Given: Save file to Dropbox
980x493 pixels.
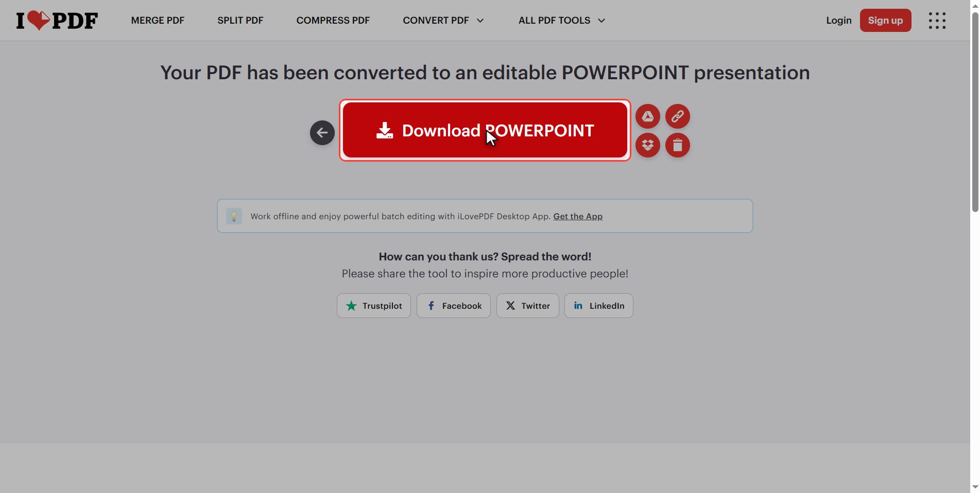Looking at the screenshot, I should click(648, 145).
